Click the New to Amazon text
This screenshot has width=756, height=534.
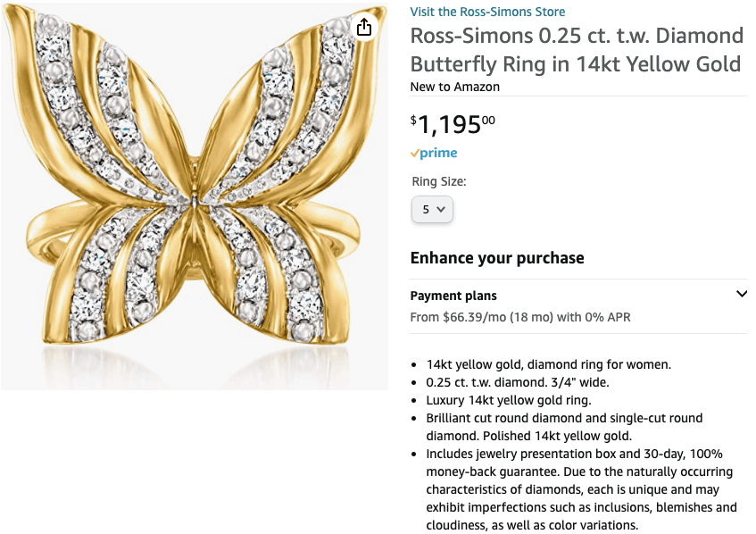454,87
